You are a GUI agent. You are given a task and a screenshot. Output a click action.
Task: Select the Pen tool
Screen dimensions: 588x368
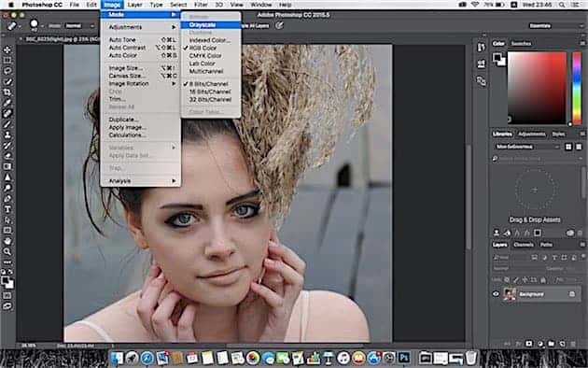click(7, 198)
